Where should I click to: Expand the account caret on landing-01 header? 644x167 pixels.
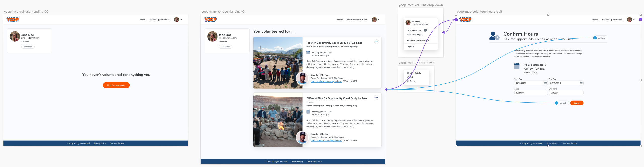pos(379,20)
